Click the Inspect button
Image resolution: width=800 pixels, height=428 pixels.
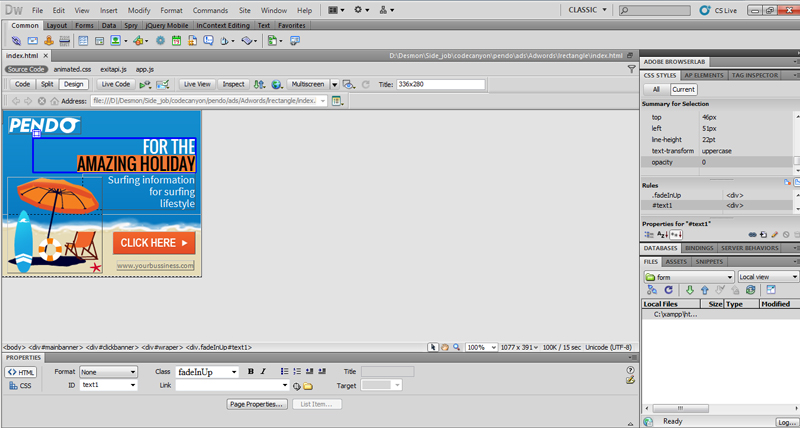point(233,85)
